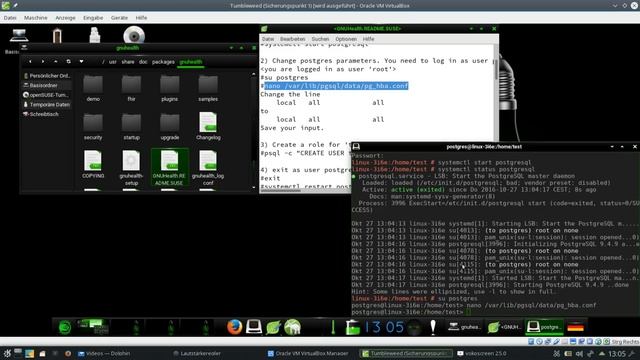
Task: Select the COPYING file
Action: [93, 164]
